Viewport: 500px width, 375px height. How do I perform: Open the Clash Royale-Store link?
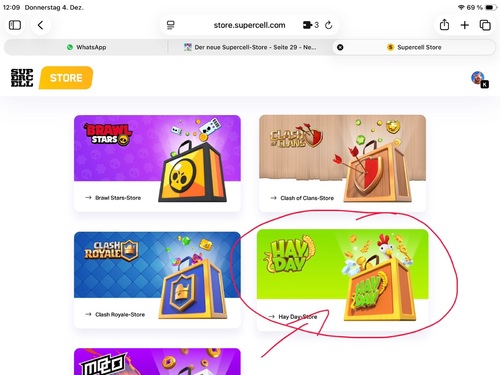115,314
